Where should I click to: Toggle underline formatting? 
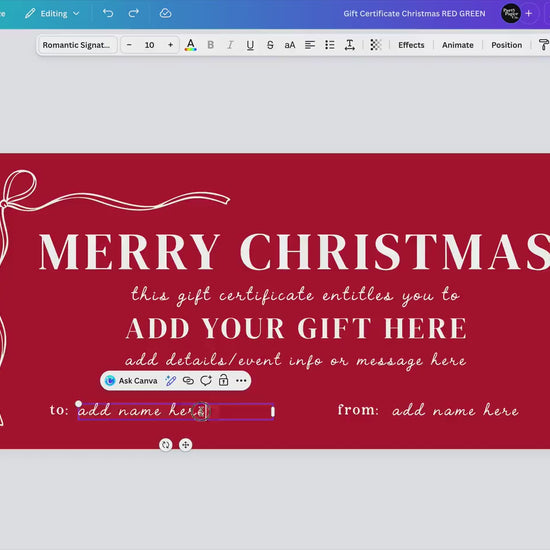pos(250,45)
